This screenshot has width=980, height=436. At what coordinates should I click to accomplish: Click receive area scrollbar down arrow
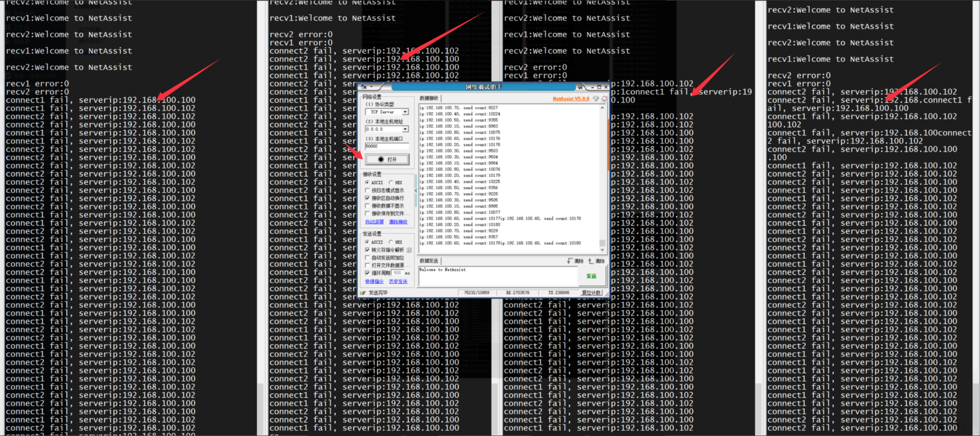[602, 250]
